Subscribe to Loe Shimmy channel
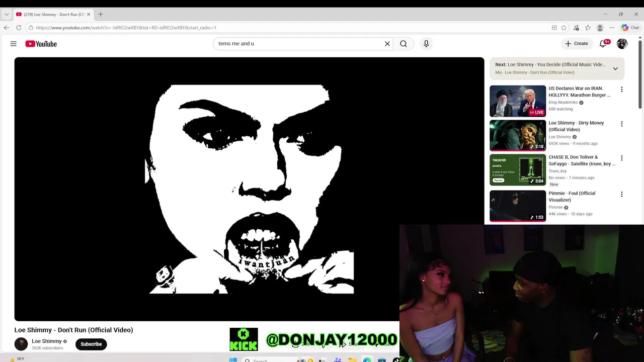The image size is (644, 362). click(91, 344)
